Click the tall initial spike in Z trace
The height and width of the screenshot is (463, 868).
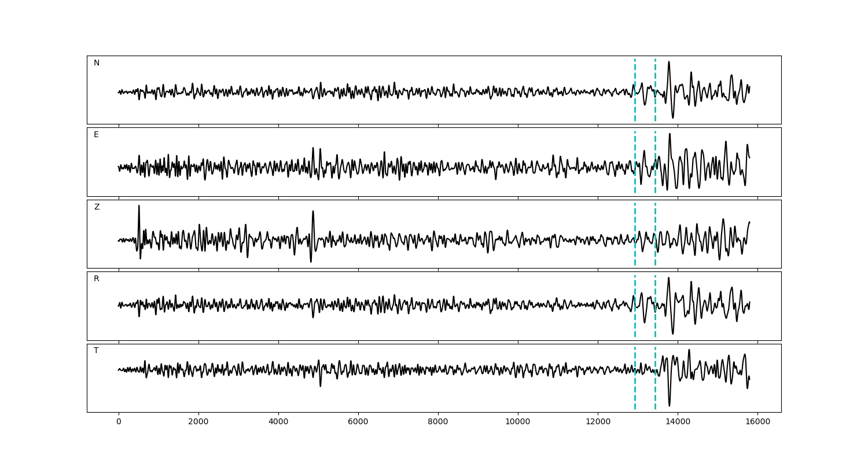pos(139,207)
